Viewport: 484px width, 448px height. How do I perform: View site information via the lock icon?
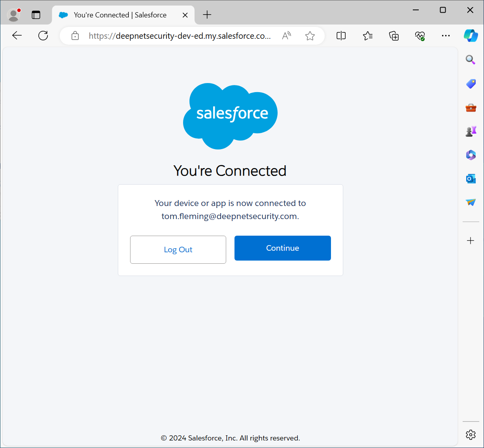[75, 36]
